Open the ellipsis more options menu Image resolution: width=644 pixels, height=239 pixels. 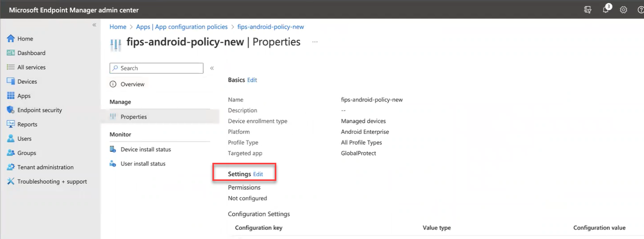(x=315, y=42)
